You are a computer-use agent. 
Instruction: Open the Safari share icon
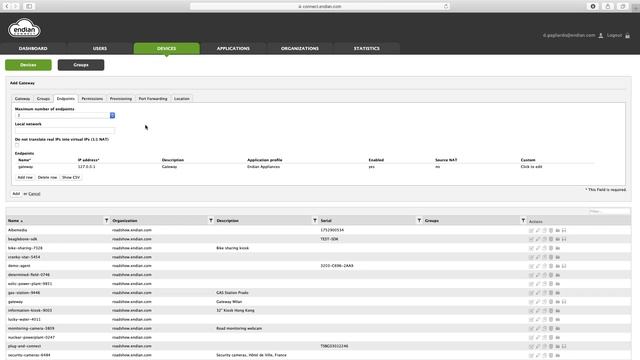pyautogui.click(x=608, y=6)
